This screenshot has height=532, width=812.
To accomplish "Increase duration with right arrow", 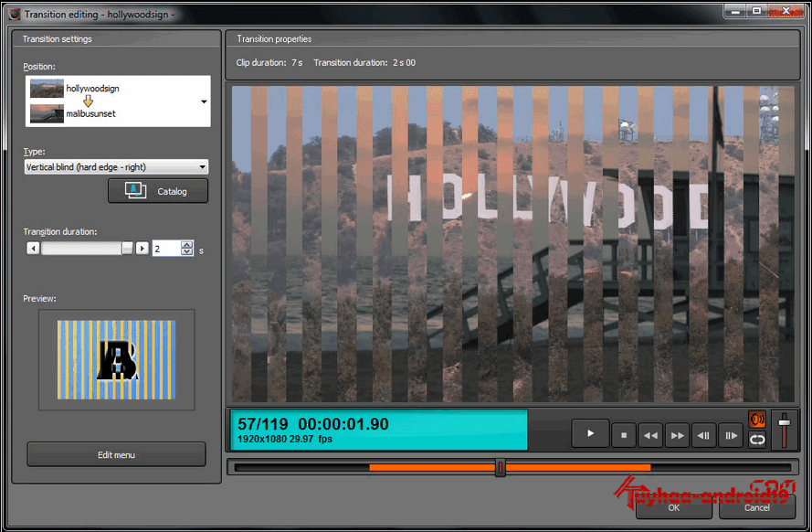I will click(x=142, y=248).
